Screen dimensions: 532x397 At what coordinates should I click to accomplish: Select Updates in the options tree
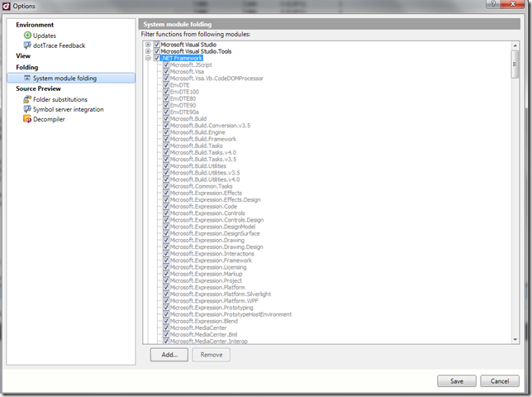pyautogui.click(x=45, y=36)
